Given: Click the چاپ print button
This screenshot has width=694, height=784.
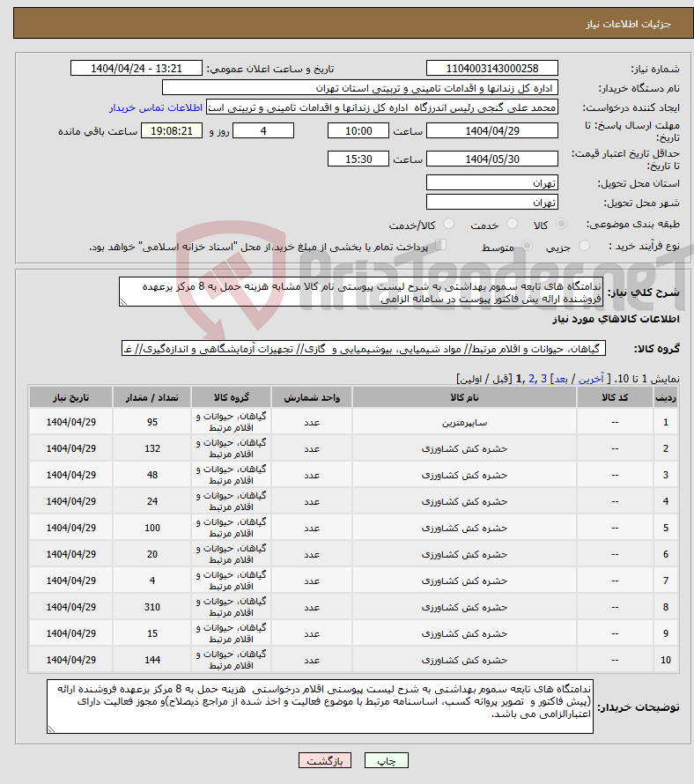Looking at the screenshot, I should pyautogui.click(x=387, y=760).
